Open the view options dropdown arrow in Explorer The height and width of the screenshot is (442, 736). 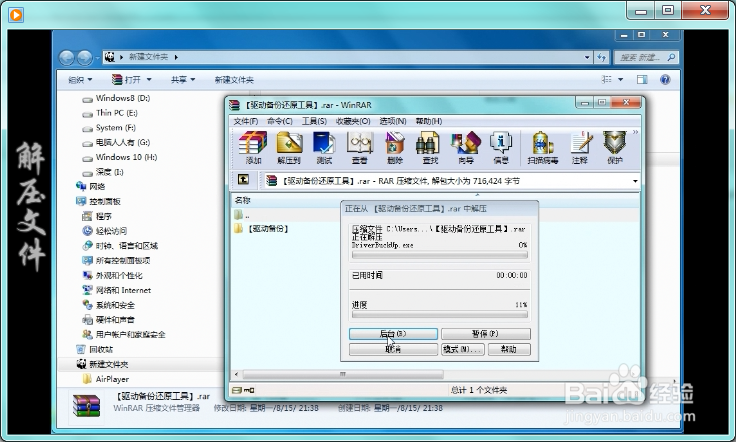[x=620, y=80]
